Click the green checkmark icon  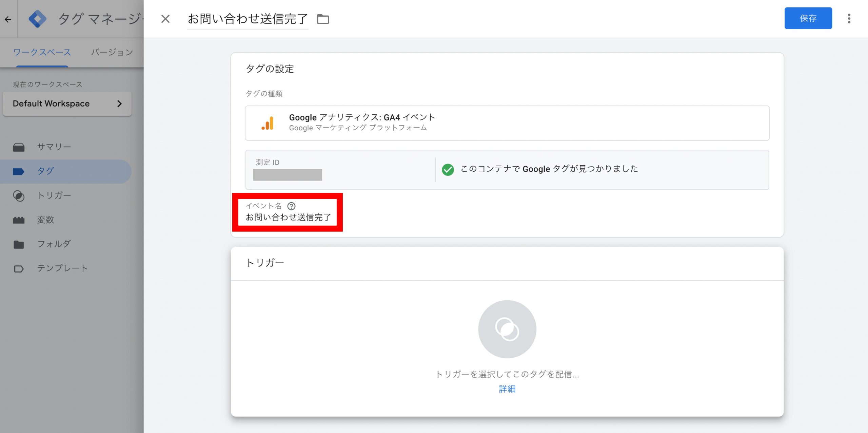[448, 169]
